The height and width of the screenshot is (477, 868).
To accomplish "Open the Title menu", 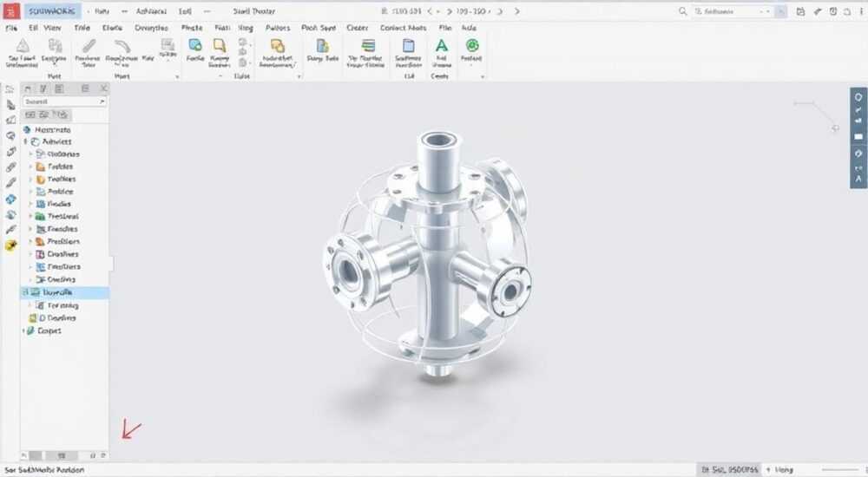I will [x=82, y=28].
